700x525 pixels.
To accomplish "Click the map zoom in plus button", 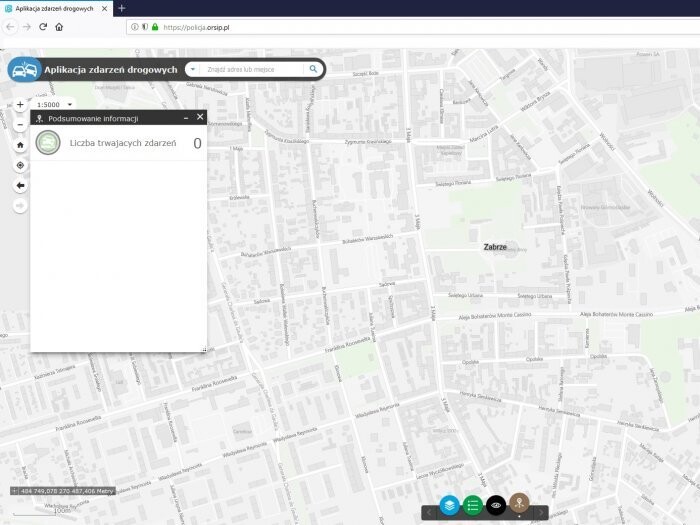I will [20, 104].
